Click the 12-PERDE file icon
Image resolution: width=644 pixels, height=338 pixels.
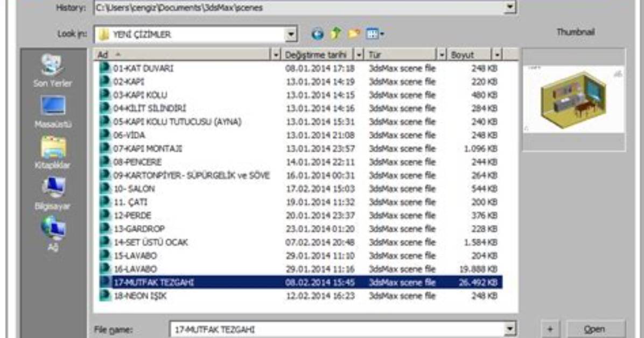tap(105, 215)
